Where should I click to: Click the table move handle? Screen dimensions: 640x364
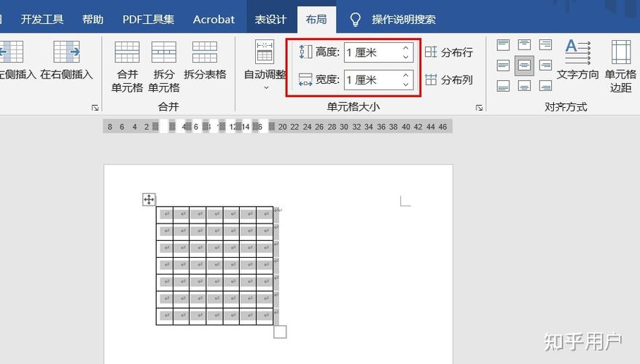point(149,199)
